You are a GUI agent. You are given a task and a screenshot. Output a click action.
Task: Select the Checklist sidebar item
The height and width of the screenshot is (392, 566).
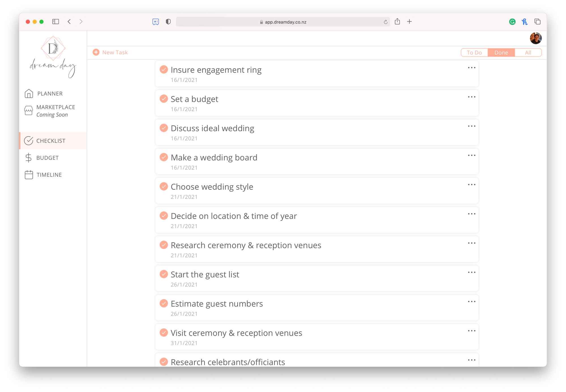point(51,141)
